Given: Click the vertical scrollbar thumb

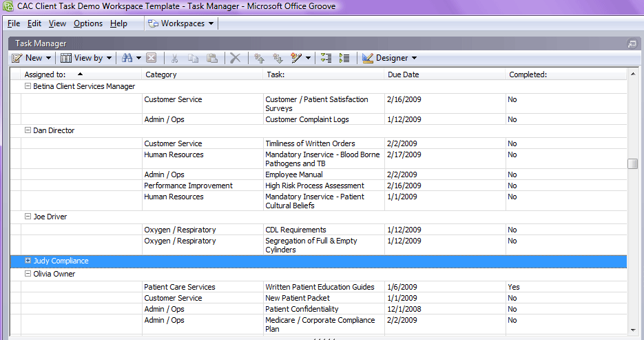Looking at the screenshot, I should [x=633, y=163].
